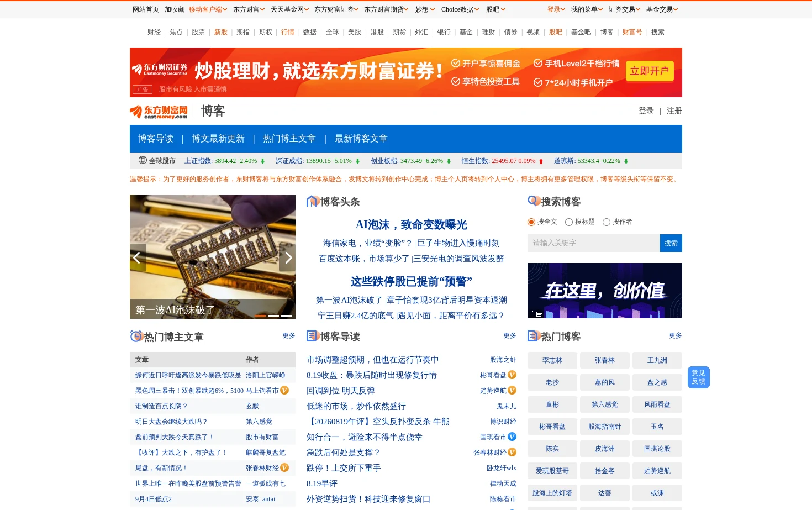This screenshot has height=510, width=812.
Task: Click 网站首页 in top bar
Action: pyautogui.click(x=146, y=9)
